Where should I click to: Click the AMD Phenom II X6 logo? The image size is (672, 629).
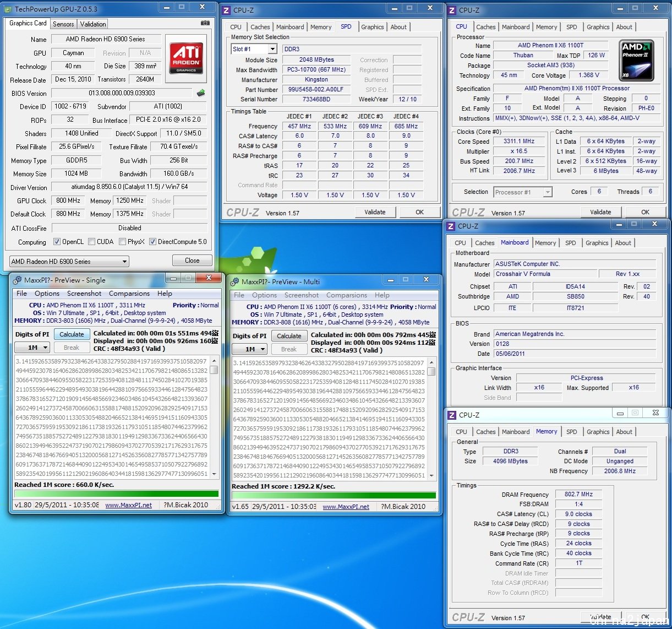tap(636, 59)
